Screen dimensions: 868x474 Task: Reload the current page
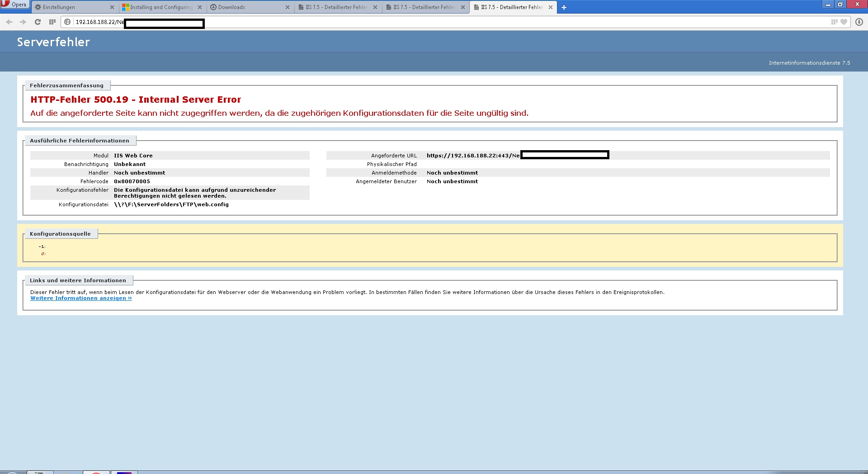pyautogui.click(x=38, y=22)
